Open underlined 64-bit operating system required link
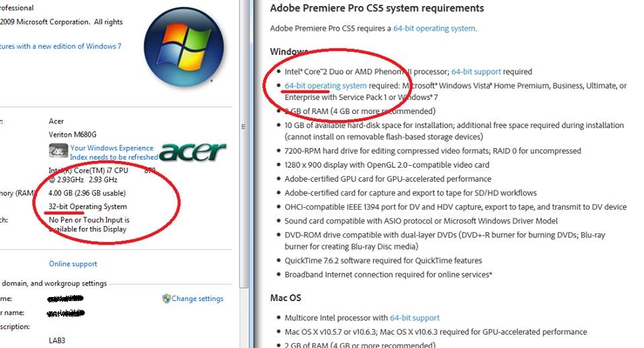The width and height of the screenshot is (644, 348). (325, 85)
